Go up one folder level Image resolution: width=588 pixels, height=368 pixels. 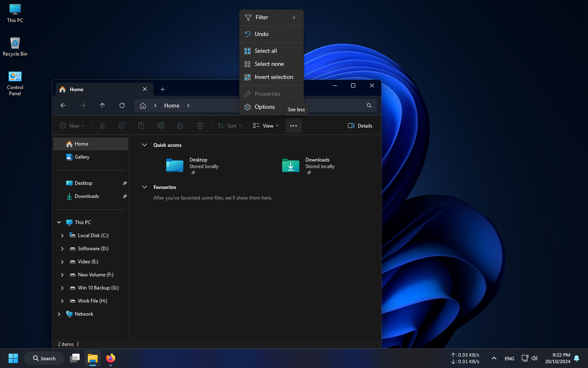point(102,105)
